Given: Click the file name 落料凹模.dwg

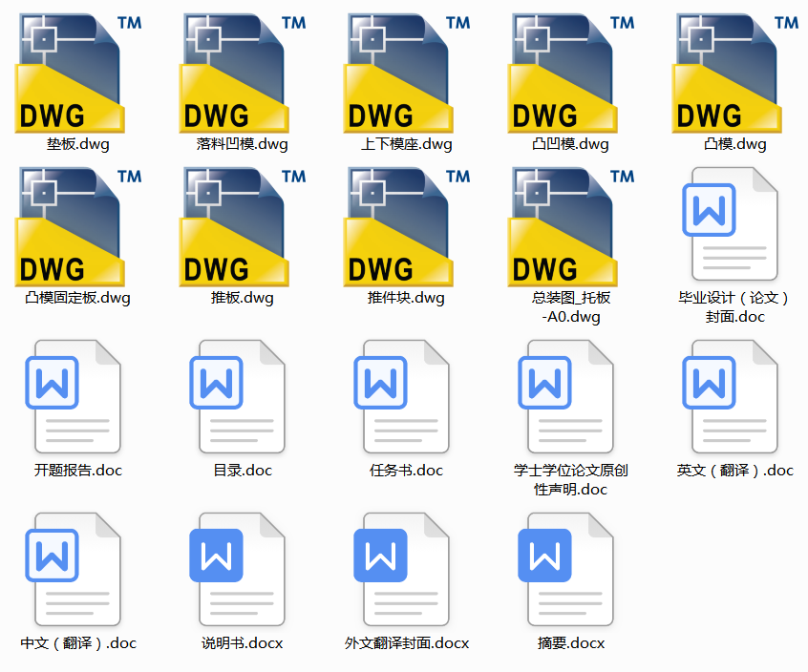Looking at the screenshot, I should pos(243,144).
